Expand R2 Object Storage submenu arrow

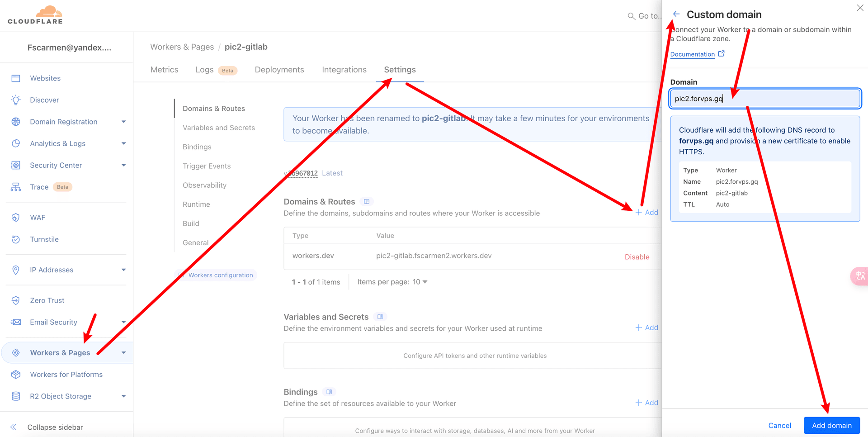pyautogui.click(x=123, y=396)
